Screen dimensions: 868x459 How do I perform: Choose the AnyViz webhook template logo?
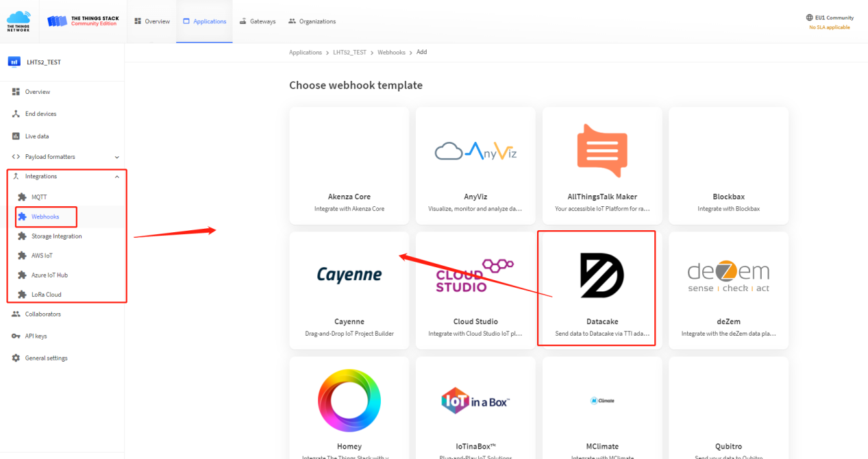[x=475, y=151]
